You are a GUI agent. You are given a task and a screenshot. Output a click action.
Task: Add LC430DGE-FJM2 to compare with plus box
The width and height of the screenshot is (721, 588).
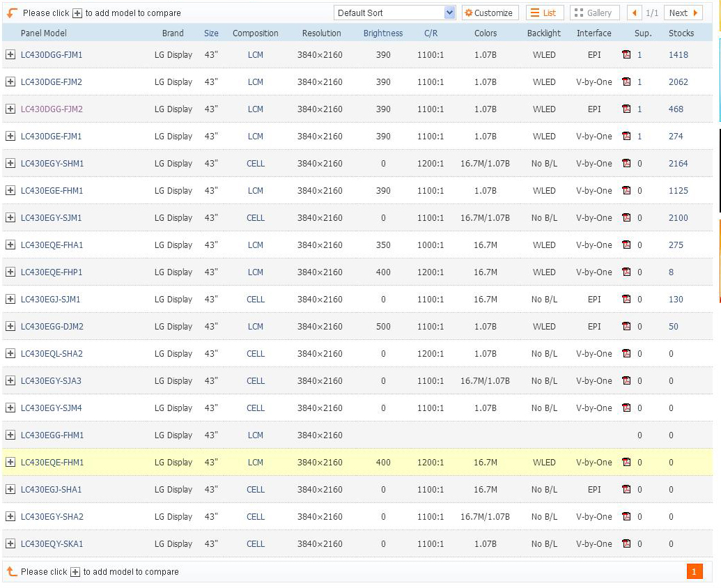click(10, 82)
